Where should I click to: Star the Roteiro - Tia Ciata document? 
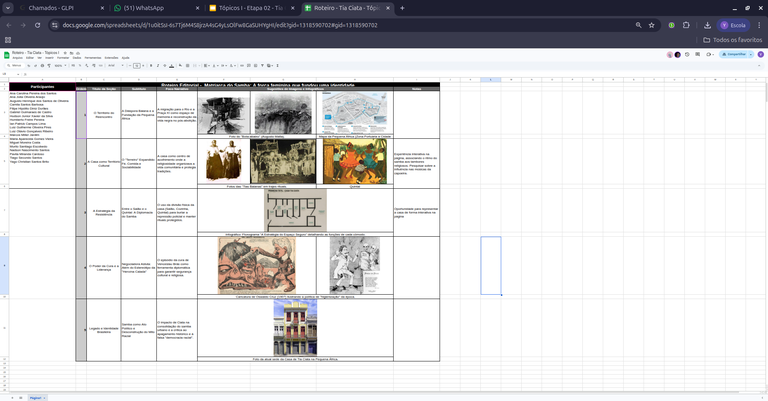point(65,53)
